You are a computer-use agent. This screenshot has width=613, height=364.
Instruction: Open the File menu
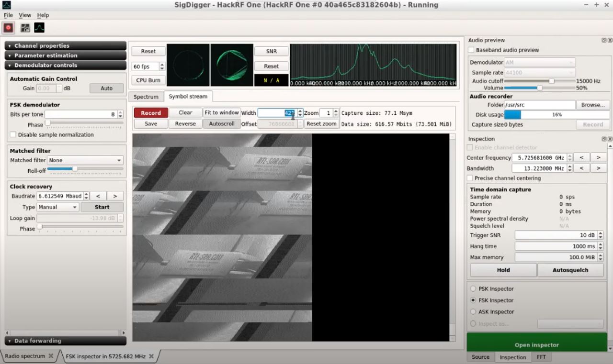(x=8, y=15)
